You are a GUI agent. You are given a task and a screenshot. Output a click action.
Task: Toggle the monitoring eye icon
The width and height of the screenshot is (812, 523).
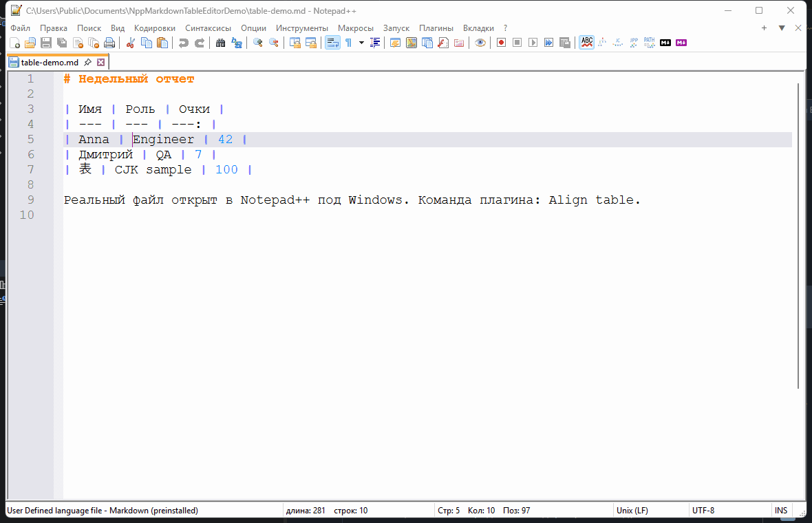point(480,43)
